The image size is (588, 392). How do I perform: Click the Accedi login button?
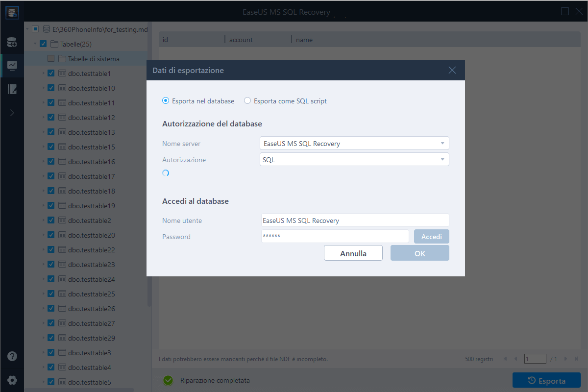click(x=432, y=237)
